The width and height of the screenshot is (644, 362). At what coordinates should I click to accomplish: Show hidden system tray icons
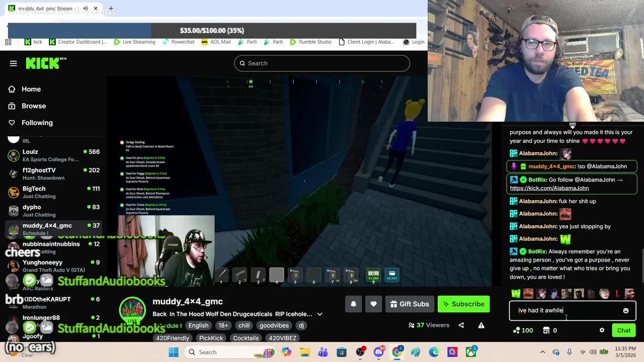pos(542,352)
